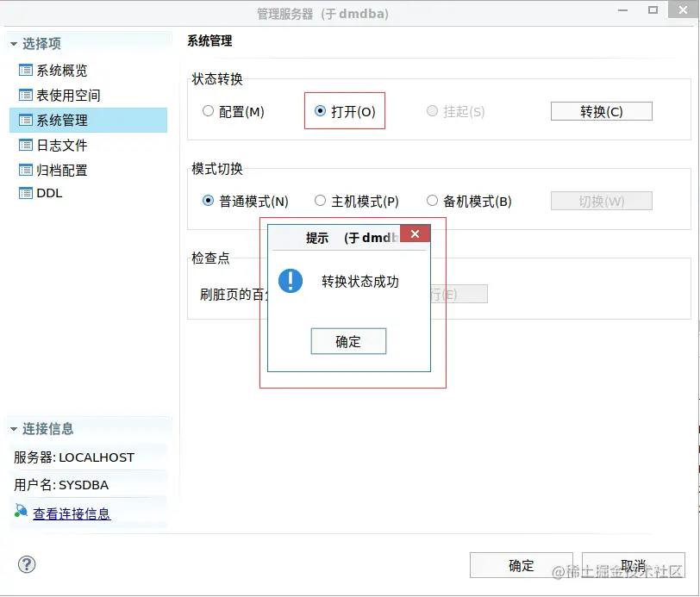Click the bottom 确定 button
The height and width of the screenshot is (597, 700).
click(x=520, y=564)
